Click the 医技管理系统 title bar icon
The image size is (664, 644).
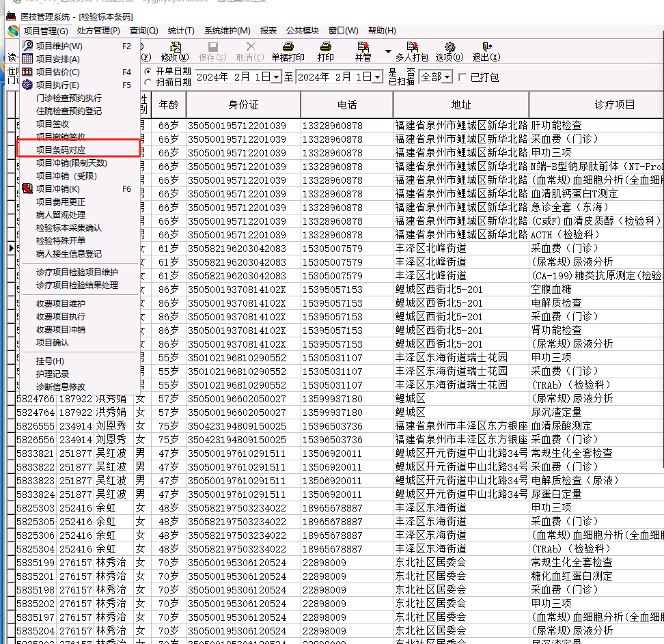11,16
